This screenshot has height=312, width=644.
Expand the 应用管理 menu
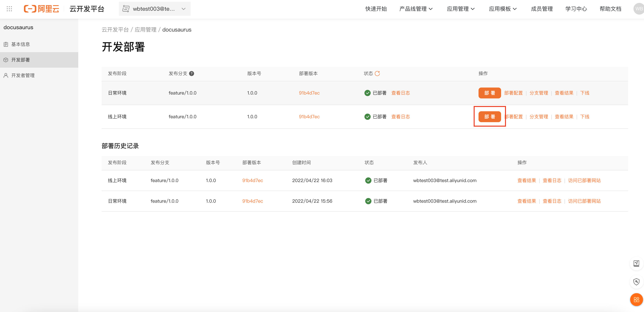point(460,9)
